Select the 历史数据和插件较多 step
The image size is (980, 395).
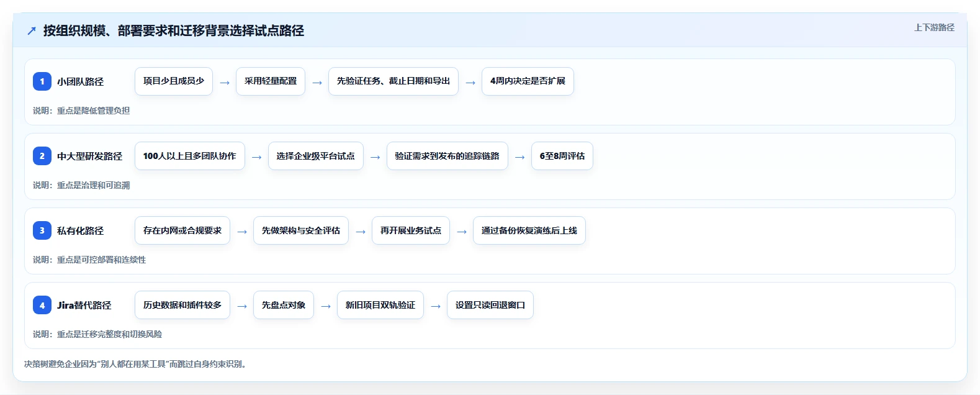(182, 305)
